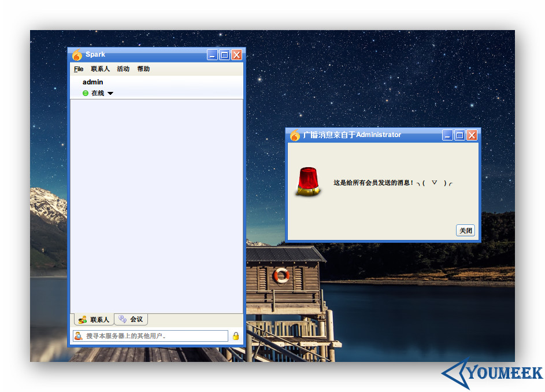
Task: Click the Spark flame icon in the main title bar
Action: pos(77,55)
